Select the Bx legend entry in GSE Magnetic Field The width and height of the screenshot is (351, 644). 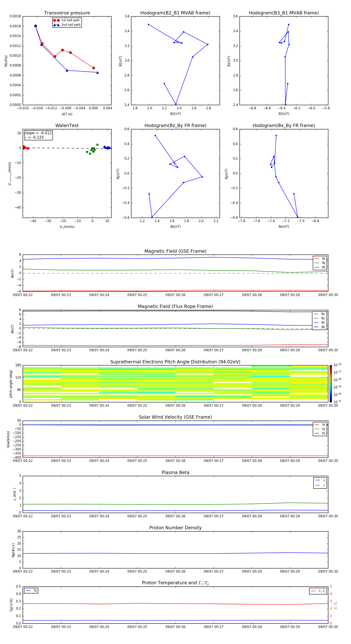[x=320, y=259]
